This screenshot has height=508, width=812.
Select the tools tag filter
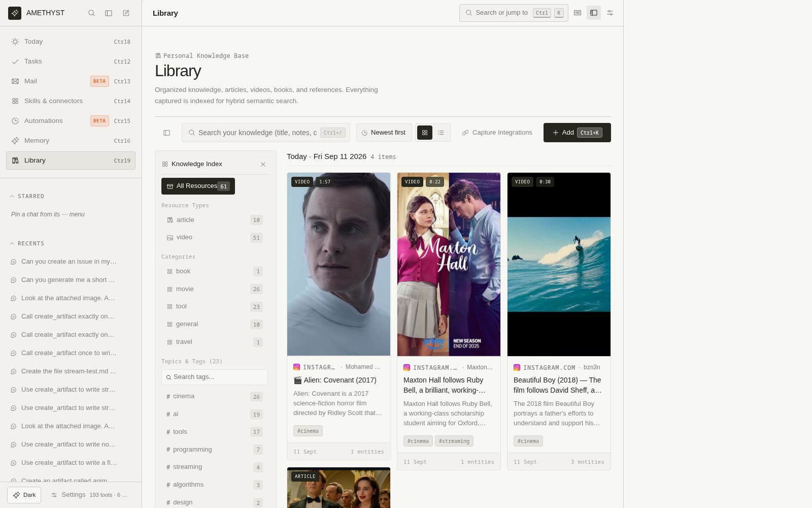[x=215, y=432]
